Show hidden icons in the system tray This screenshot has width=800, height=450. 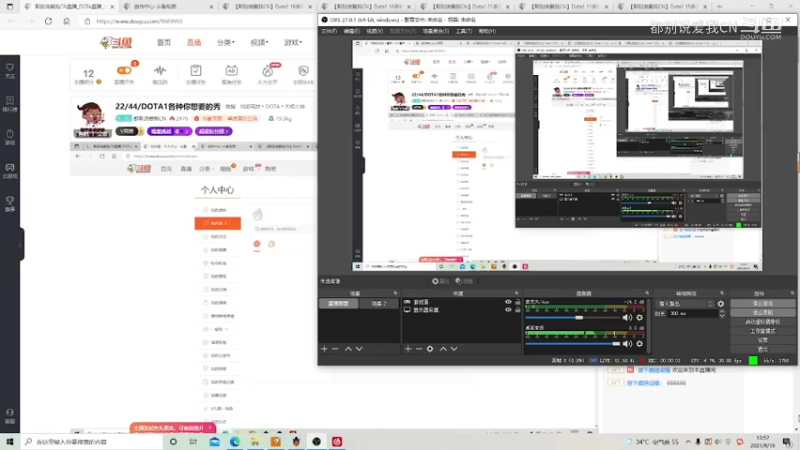click(x=688, y=442)
